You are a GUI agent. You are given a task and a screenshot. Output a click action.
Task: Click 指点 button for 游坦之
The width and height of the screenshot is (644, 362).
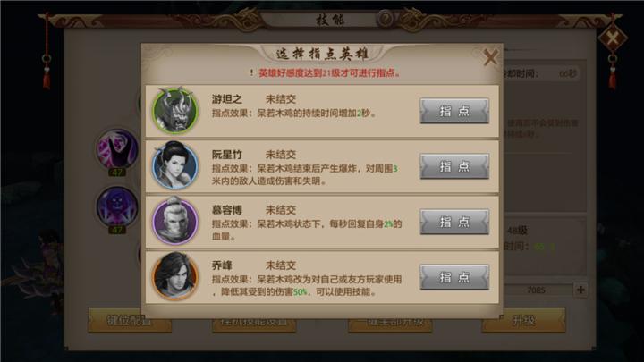click(454, 111)
